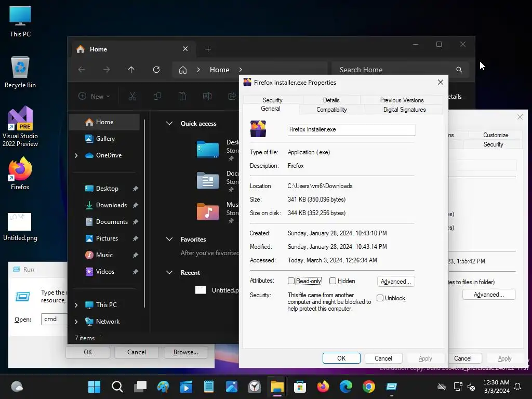Open the Customize tab in background properties
This screenshot has height=399, width=532.
tap(496, 135)
